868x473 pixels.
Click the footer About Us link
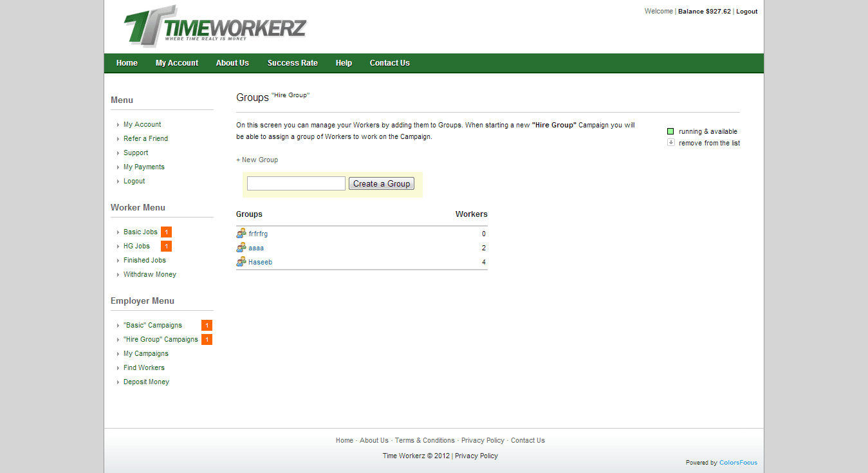(x=374, y=440)
